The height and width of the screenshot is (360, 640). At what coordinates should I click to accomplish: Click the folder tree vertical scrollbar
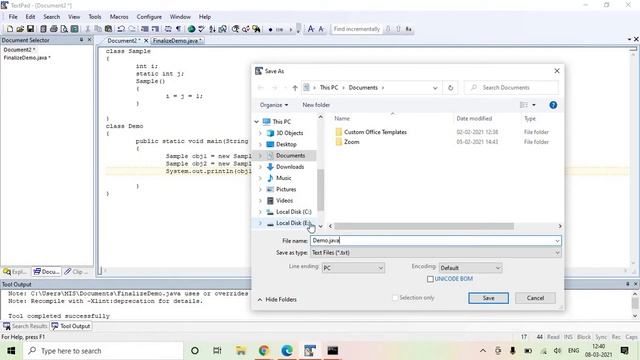click(320, 190)
